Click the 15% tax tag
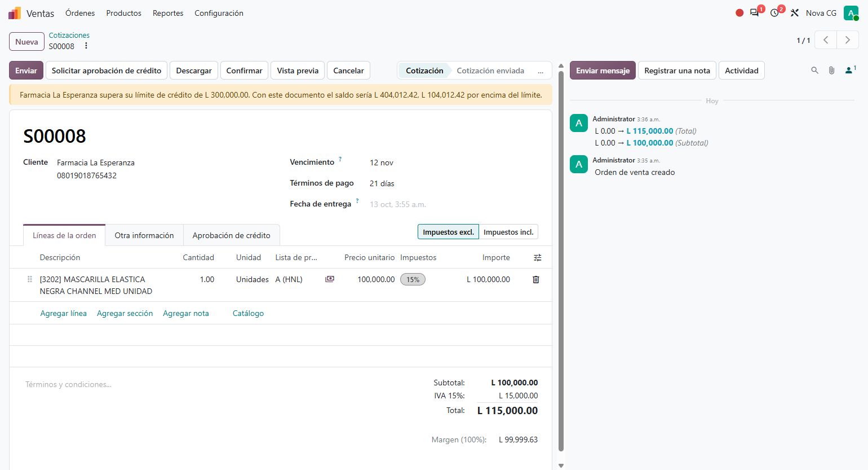Screen dimensions: 868x470 tap(413, 279)
